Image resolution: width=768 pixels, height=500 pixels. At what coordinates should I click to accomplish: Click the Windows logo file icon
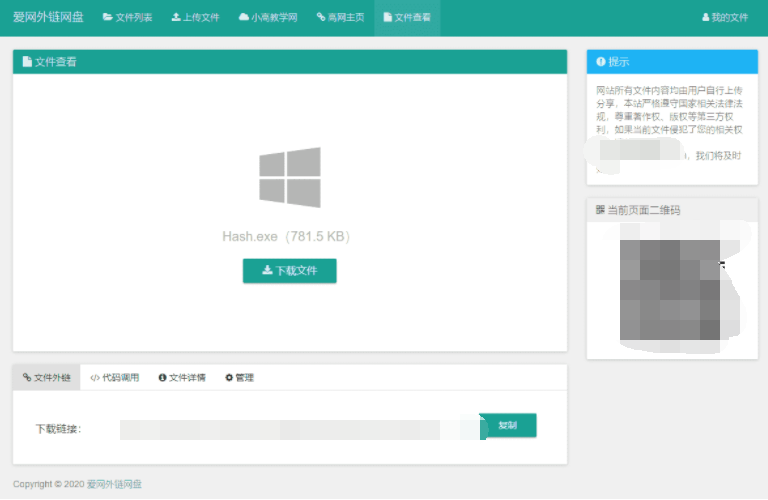coord(289,178)
